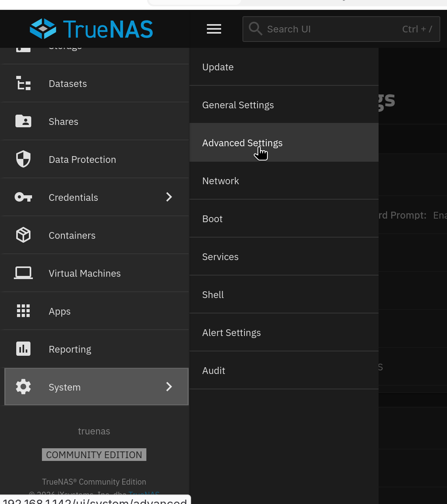Toggle the hamburger menu icon
Screen dimensions: 447x504
(214, 29)
